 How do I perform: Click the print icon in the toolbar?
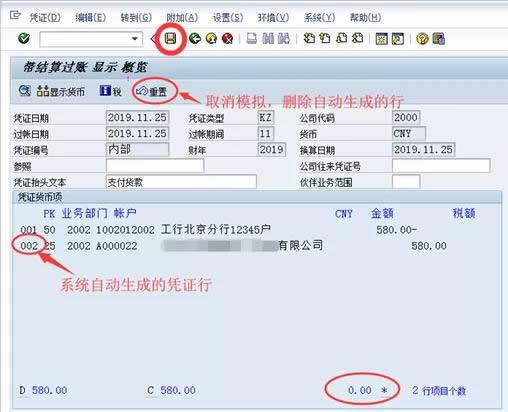pos(252,39)
